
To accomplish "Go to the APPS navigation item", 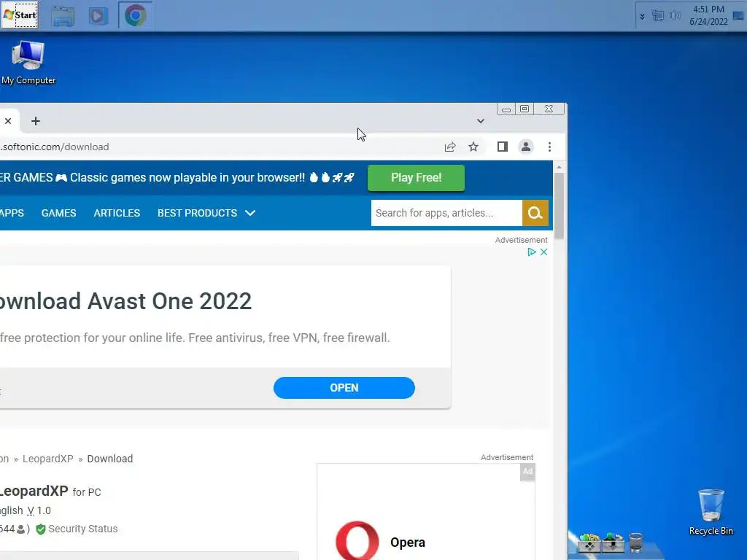I will 12,213.
